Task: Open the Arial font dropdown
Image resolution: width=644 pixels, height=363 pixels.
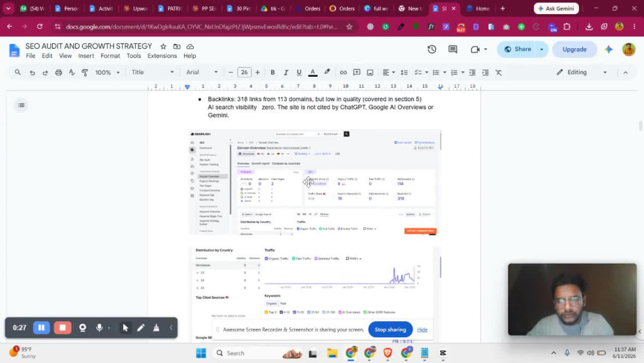Action: pyautogui.click(x=202, y=72)
